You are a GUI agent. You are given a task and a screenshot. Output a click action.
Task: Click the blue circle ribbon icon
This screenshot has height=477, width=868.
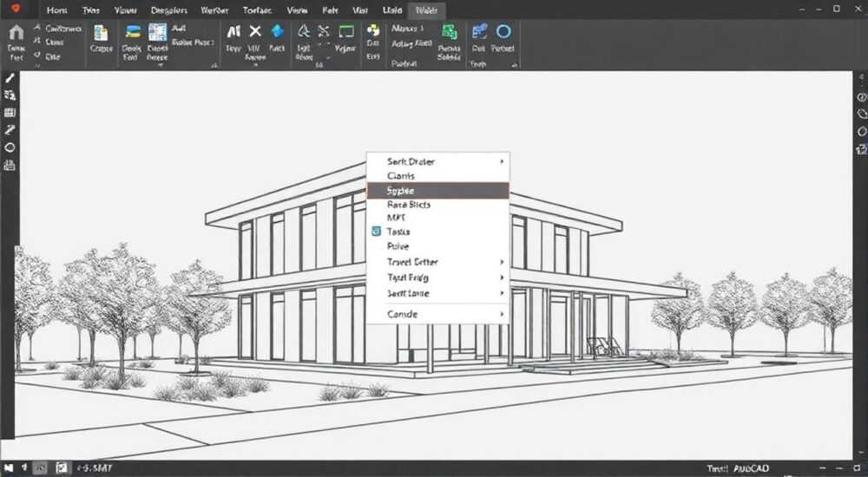(503, 31)
